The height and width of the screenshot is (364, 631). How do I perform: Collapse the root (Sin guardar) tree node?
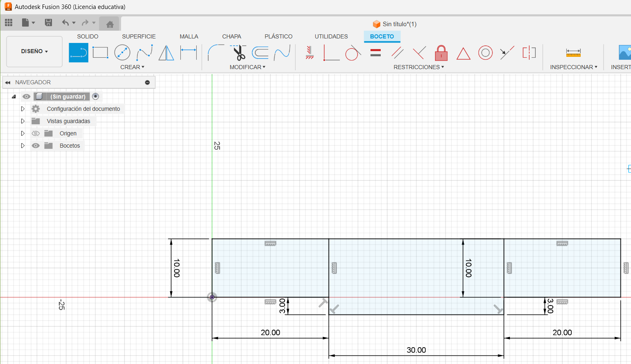(14, 97)
